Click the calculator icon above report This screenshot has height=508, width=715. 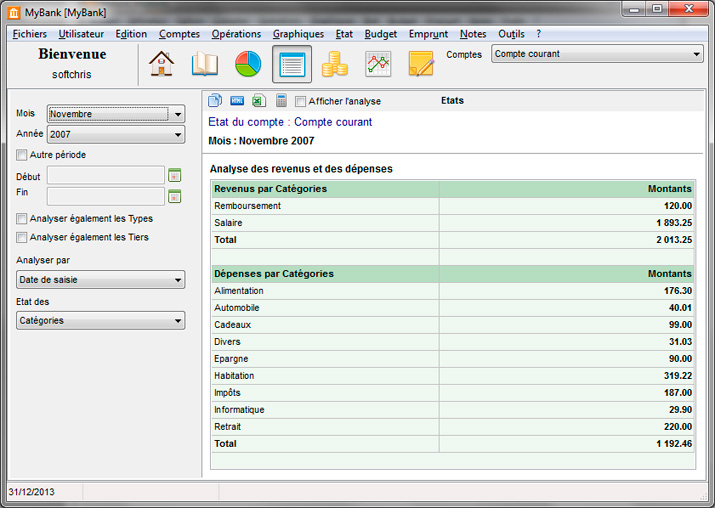pyautogui.click(x=281, y=101)
